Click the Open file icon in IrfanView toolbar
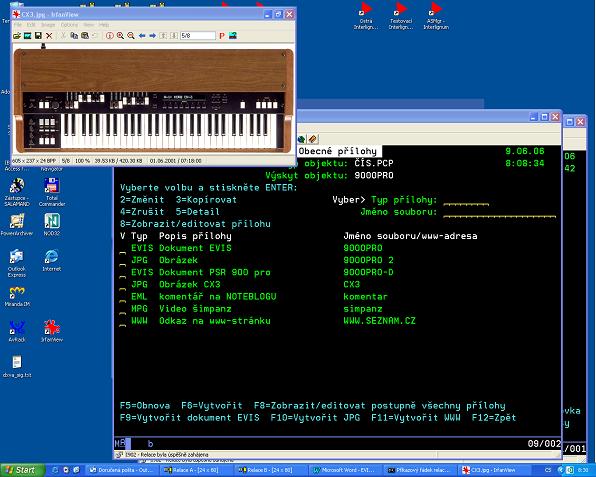The width and height of the screenshot is (596, 477). pyautogui.click(x=16, y=36)
